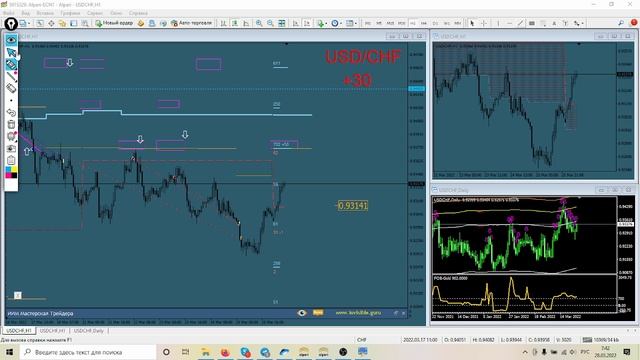This screenshot has height=360, width=640.
Task: Select the M15 timeframe
Action: (390, 23)
